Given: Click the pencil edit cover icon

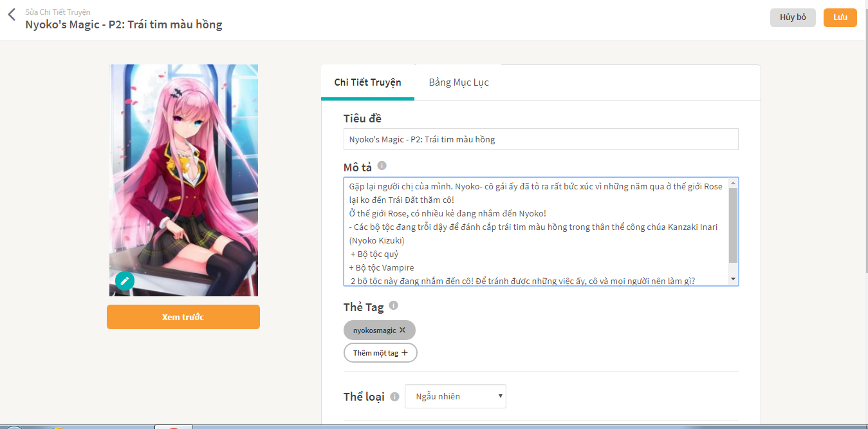Looking at the screenshot, I should coord(125,281).
